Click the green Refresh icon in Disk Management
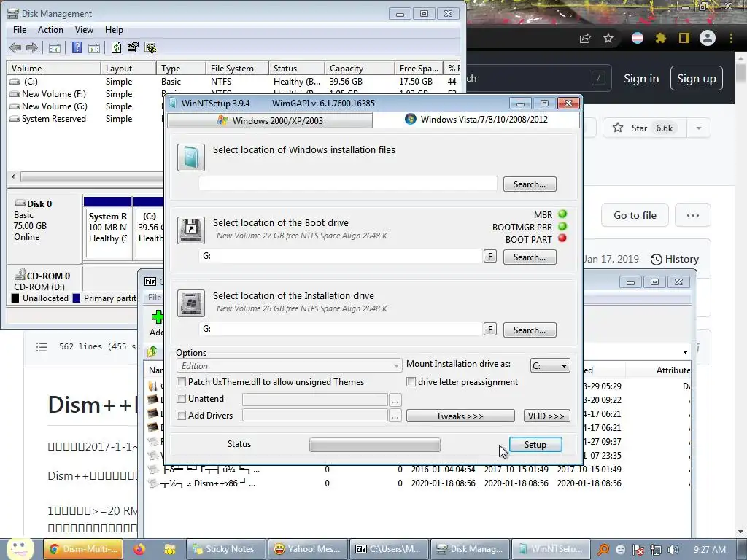 click(x=116, y=47)
